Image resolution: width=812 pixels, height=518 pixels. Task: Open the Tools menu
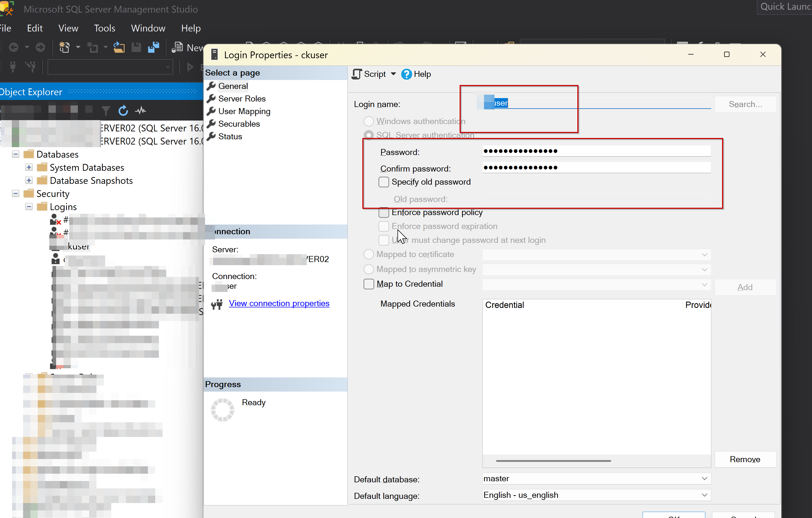(105, 28)
